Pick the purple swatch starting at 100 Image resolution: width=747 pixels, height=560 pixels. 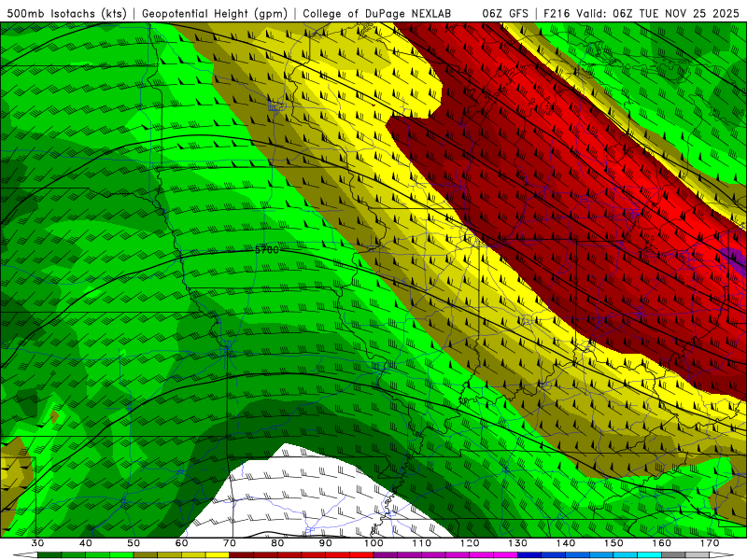[x=386, y=555]
